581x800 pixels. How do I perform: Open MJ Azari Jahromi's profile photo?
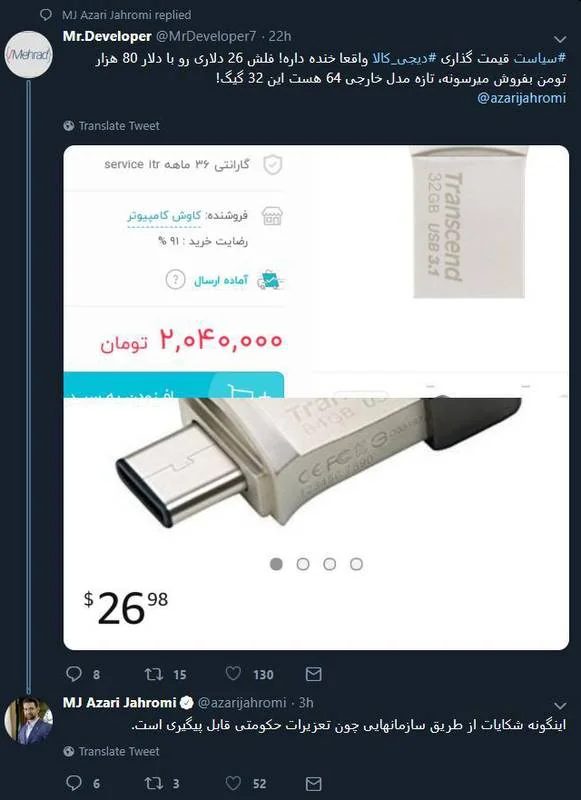(x=29, y=720)
